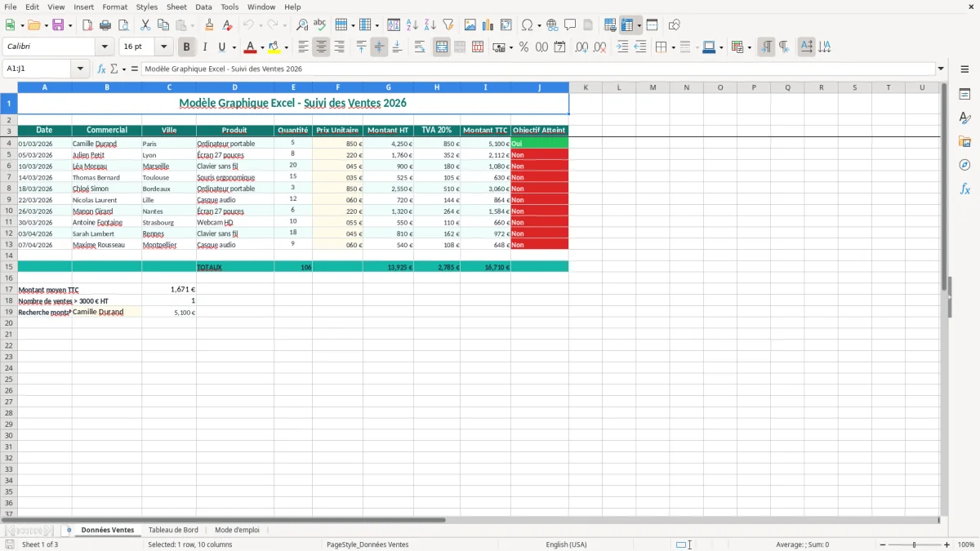
Task: Switch to the Tableau de Bord sheet
Action: click(x=173, y=530)
